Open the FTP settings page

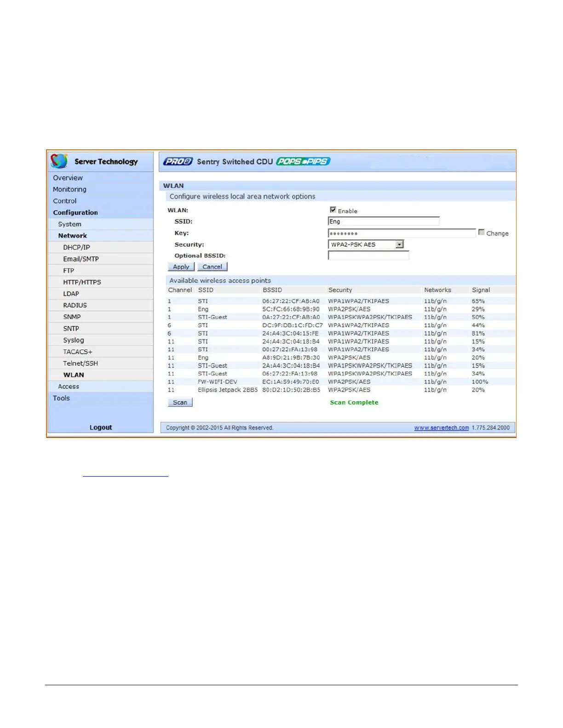69,271
